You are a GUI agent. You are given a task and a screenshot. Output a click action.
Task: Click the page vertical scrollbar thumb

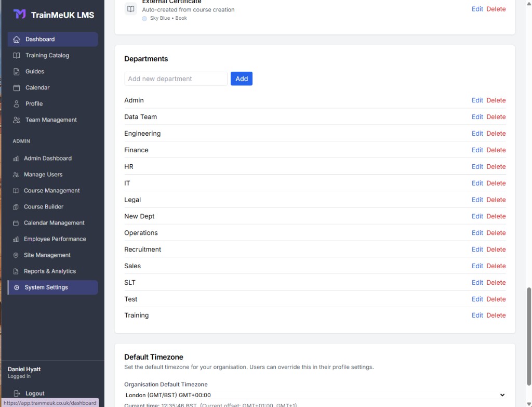tap(528, 336)
